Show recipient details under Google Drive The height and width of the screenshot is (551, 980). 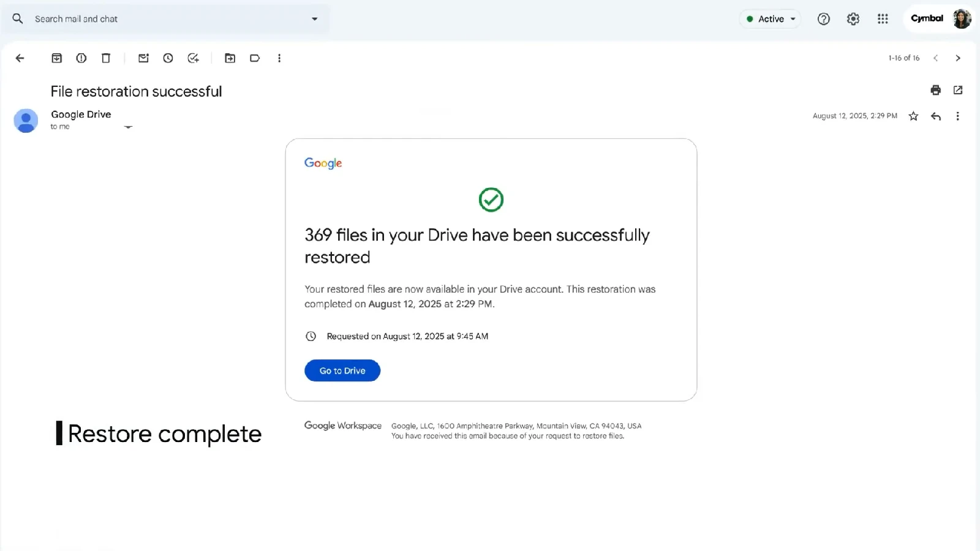(x=128, y=127)
